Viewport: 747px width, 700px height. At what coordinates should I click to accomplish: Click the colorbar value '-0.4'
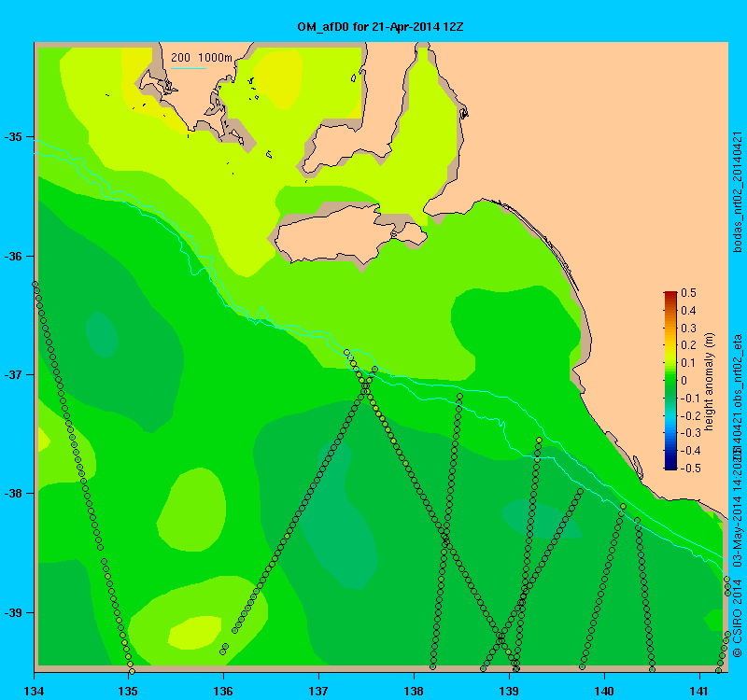pyautogui.click(x=689, y=451)
